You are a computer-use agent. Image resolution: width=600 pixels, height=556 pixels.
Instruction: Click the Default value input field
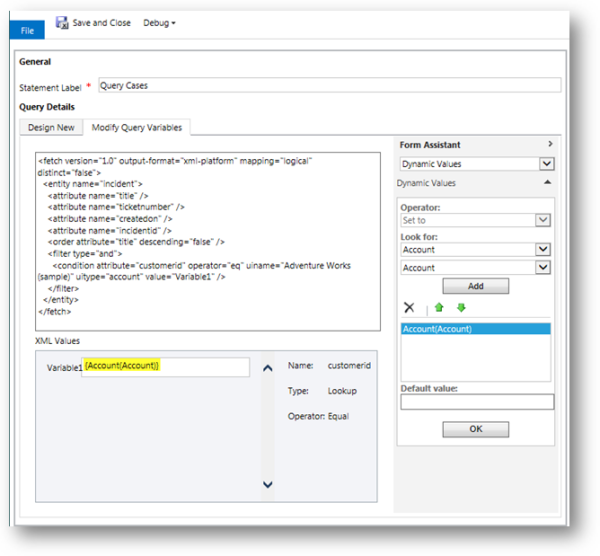point(477,402)
